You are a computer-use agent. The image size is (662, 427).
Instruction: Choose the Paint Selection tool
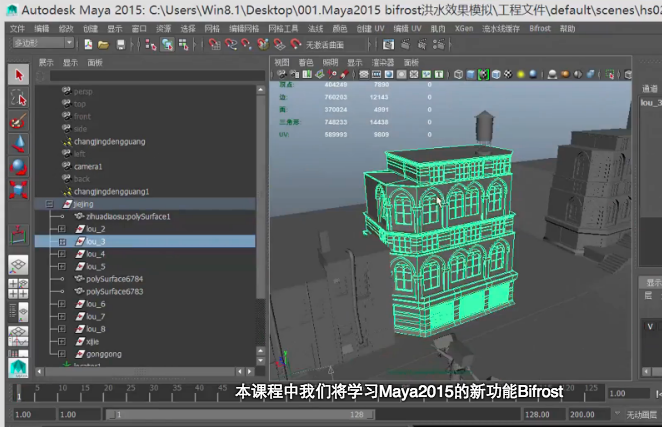[x=18, y=122]
